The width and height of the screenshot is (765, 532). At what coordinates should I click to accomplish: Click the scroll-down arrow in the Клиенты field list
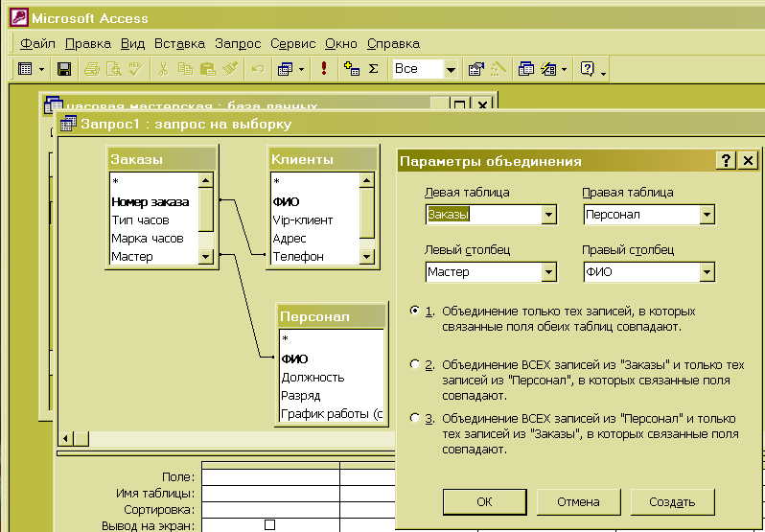pyautogui.click(x=366, y=256)
